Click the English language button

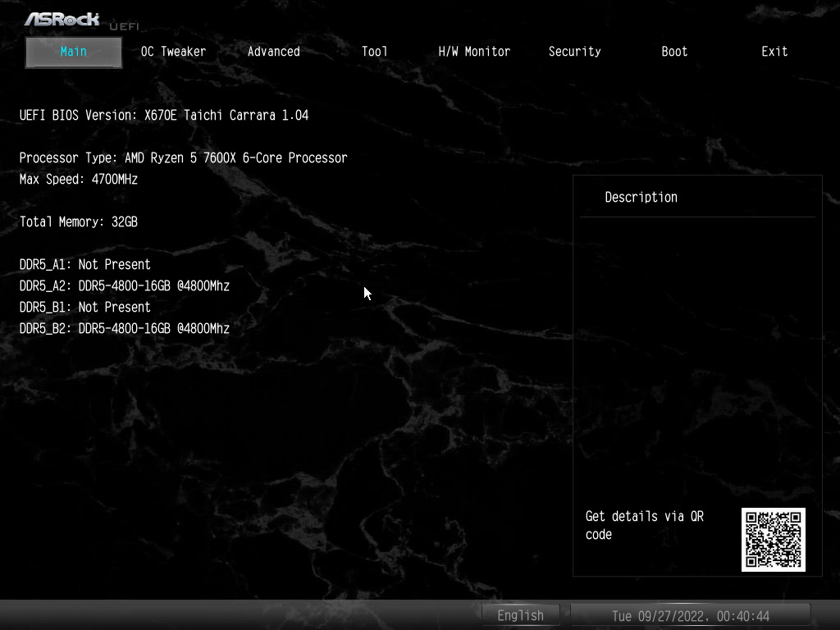point(521,615)
